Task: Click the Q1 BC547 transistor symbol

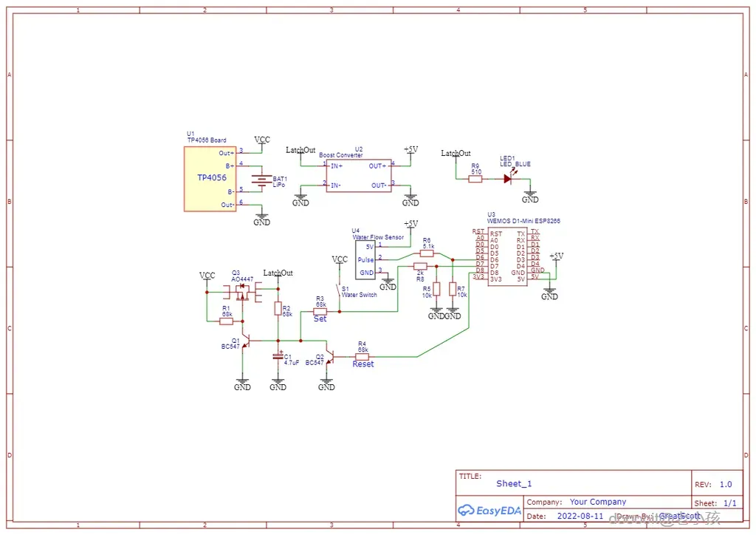Action: tap(245, 341)
